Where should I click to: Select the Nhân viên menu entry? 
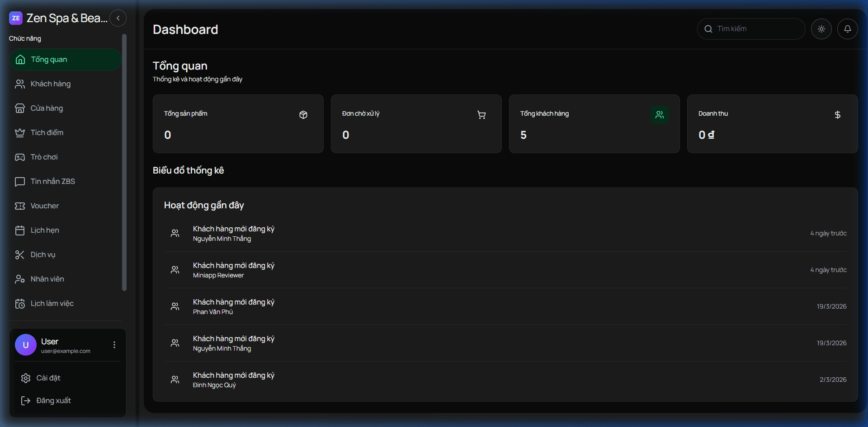tap(47, 279)
